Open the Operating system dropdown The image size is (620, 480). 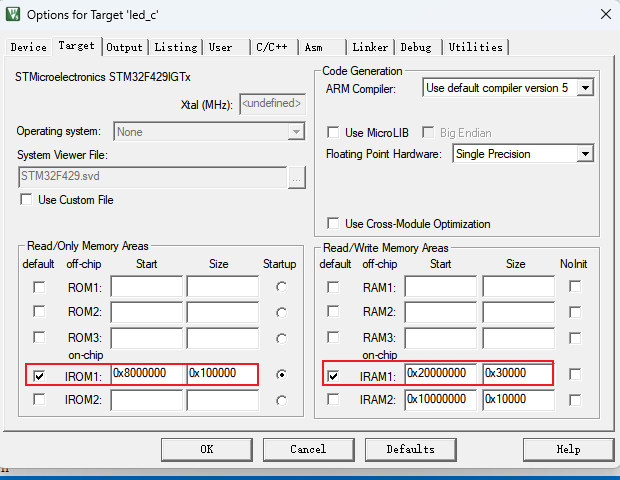click(296, 132)
